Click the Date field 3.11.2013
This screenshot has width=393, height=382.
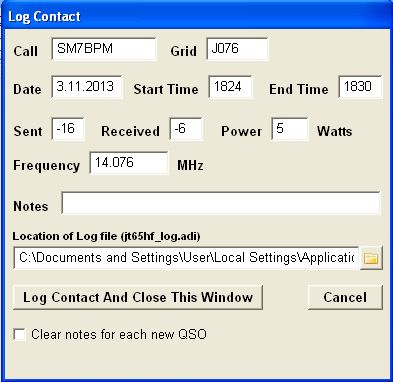pyautogui.click(x=87, y=87)
